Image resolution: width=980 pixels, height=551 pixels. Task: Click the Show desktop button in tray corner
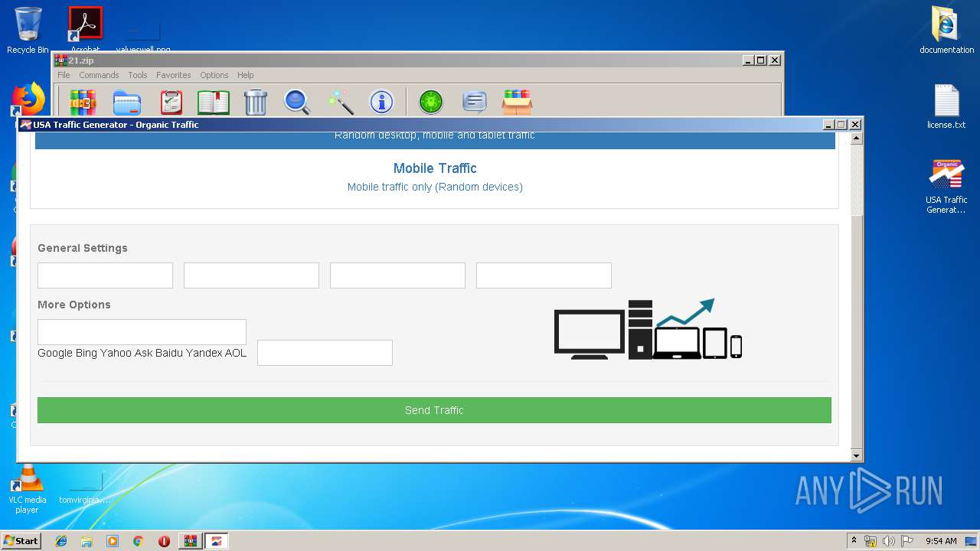[x=971, y=541]
